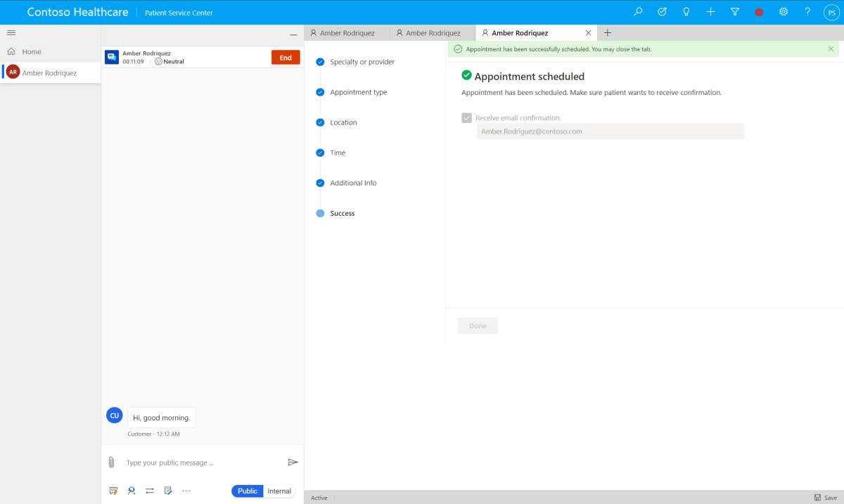This screenshot has width=844, height=504.
Task: Toggle Receive email confirmation checkbox
Action: coord(466,117)
